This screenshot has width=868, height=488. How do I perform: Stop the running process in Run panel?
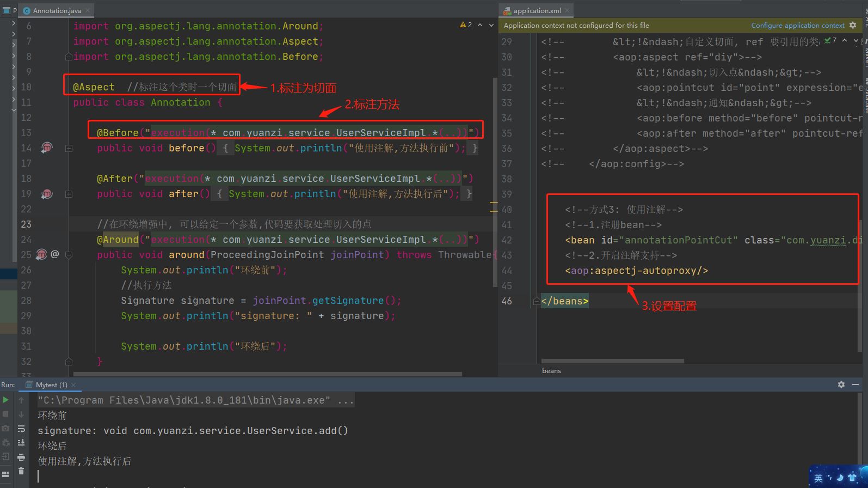coord(6,414)
